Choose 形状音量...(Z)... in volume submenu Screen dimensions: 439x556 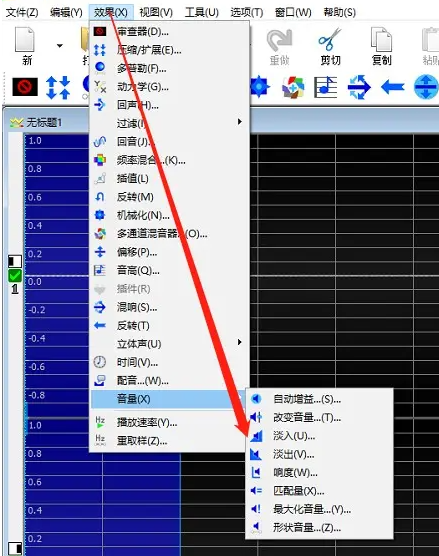[319, 528]
